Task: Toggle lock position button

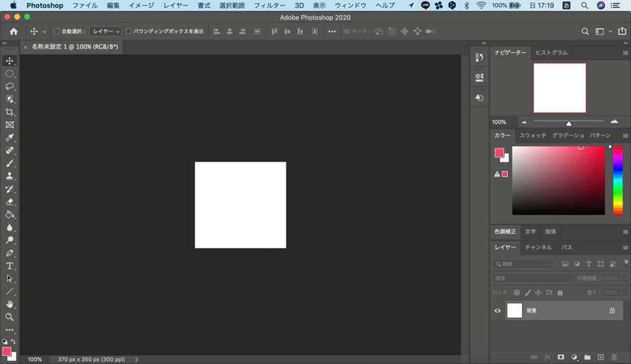Action: 538,292
